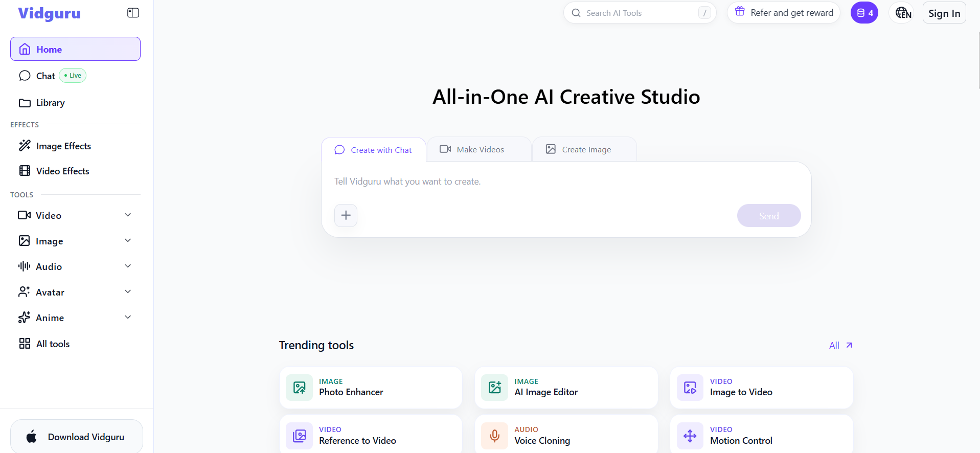980x453 pixels.
Task: Click Download Vidguru button
Action: 77,437
